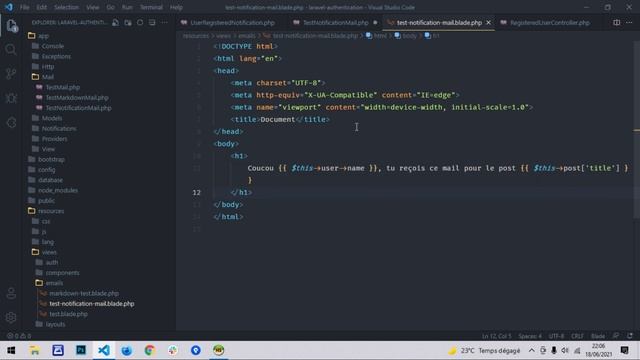Open Explorer more actions ellipsis
Screen dimensions: 640x360
(164, 22)
